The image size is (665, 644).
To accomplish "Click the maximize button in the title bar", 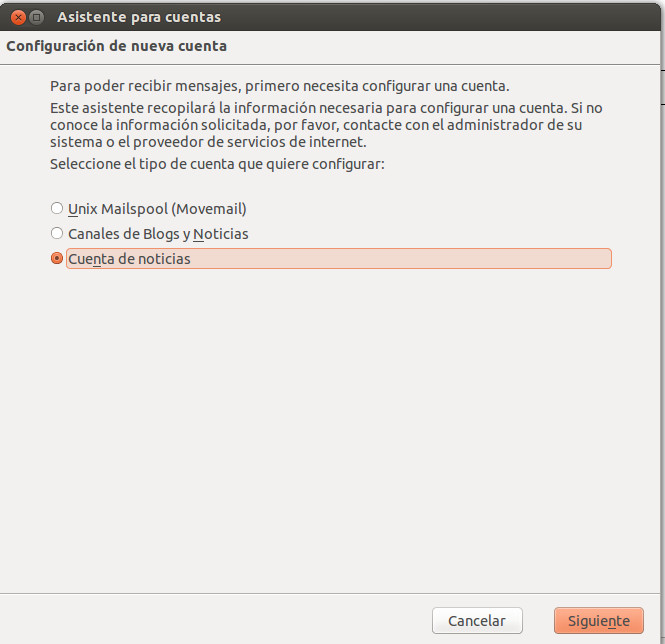I will click(x=37, y=17).
